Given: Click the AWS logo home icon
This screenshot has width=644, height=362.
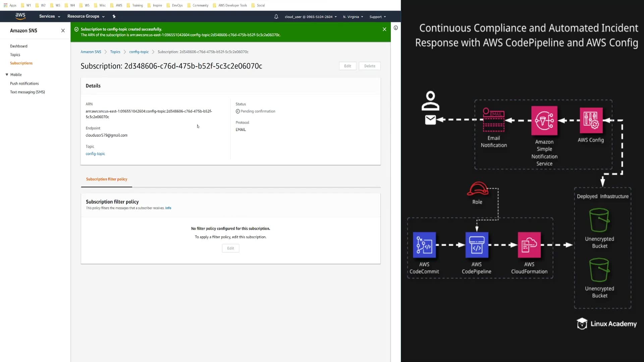Looking at the screenshot, I should coord(20,16).
